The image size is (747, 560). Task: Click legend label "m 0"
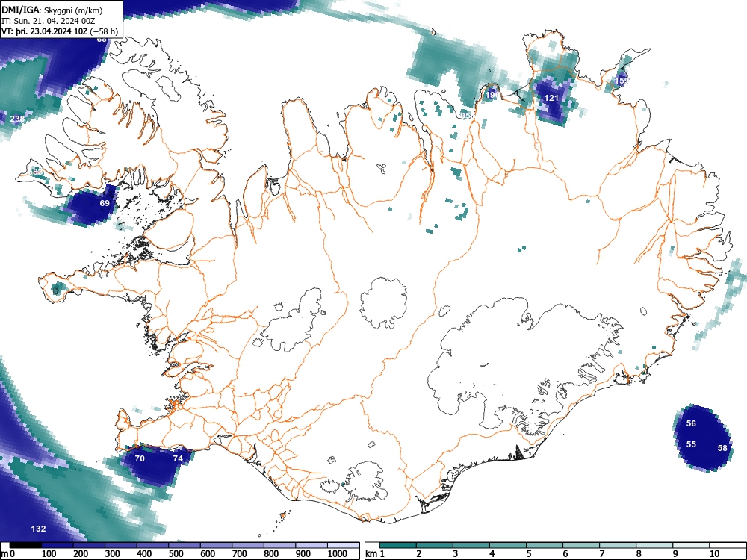click(x=7, y=554)
